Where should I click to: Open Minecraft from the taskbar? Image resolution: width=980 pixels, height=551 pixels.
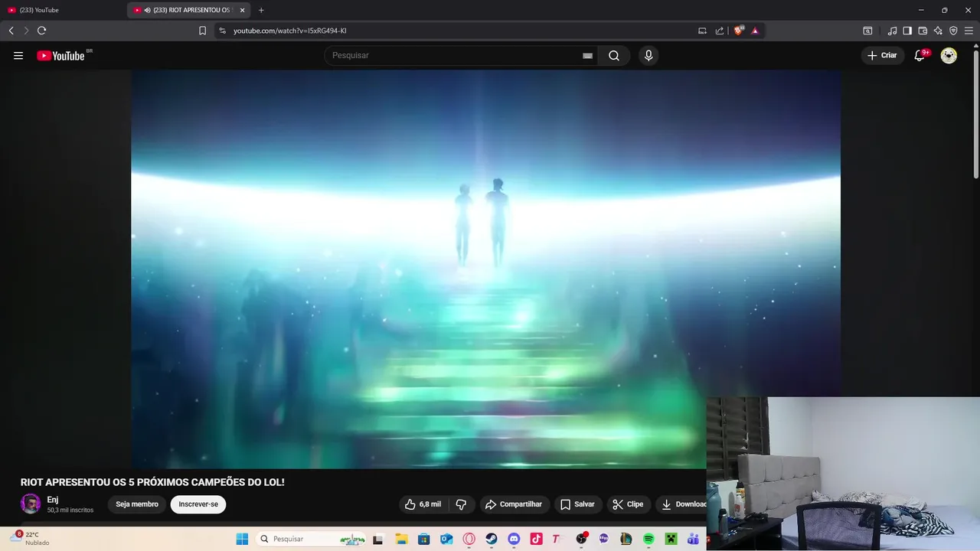(x=671, y=539)
